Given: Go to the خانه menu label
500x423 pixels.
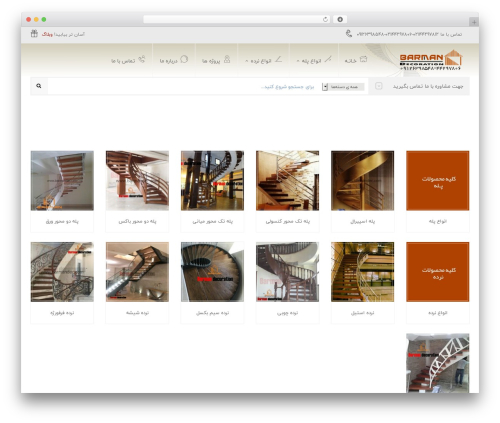Looking at the screenshot, I should click(350, 61).
